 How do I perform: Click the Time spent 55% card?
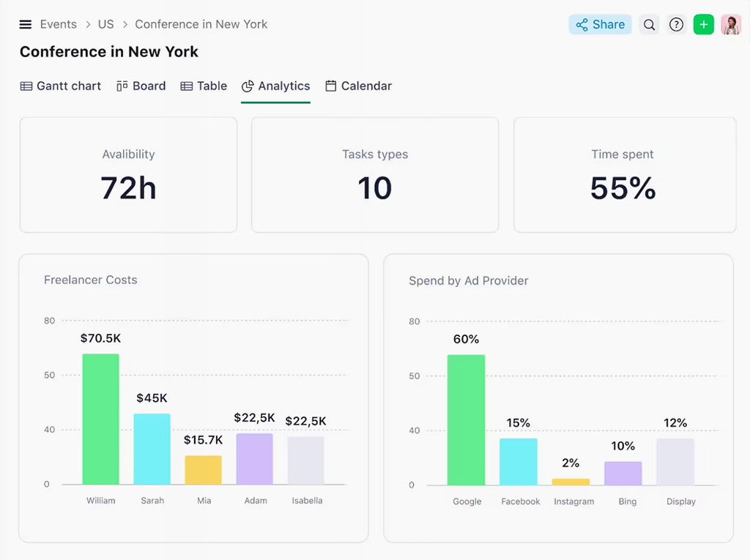click(x=625, y=175)
